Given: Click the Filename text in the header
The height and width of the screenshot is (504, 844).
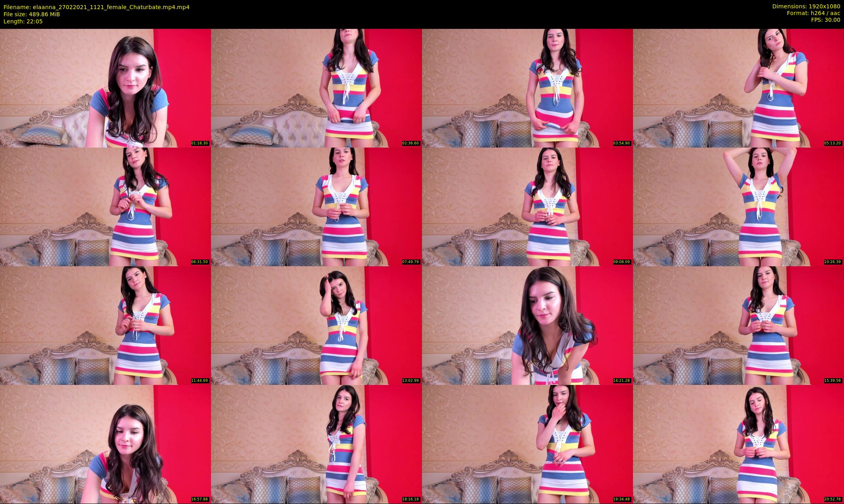Looking at the screenshot, I should [96, 7].
